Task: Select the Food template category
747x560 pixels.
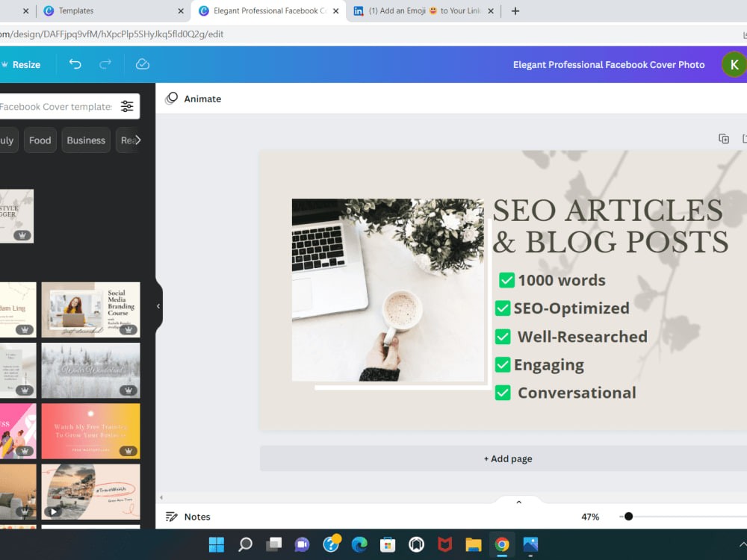Action: click(40, 140)
